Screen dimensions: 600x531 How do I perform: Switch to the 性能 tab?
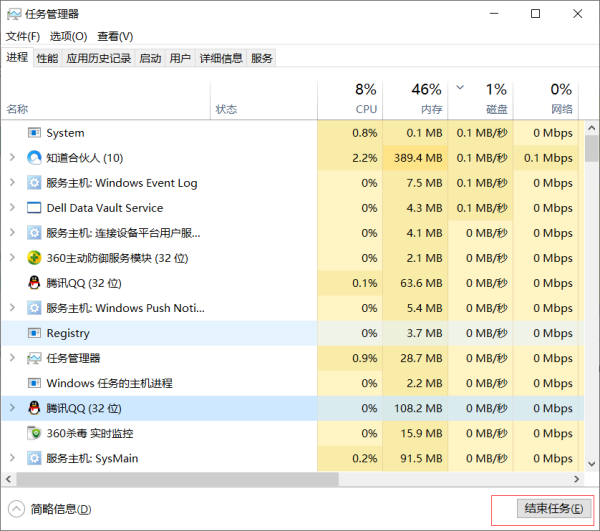[47, 58]
